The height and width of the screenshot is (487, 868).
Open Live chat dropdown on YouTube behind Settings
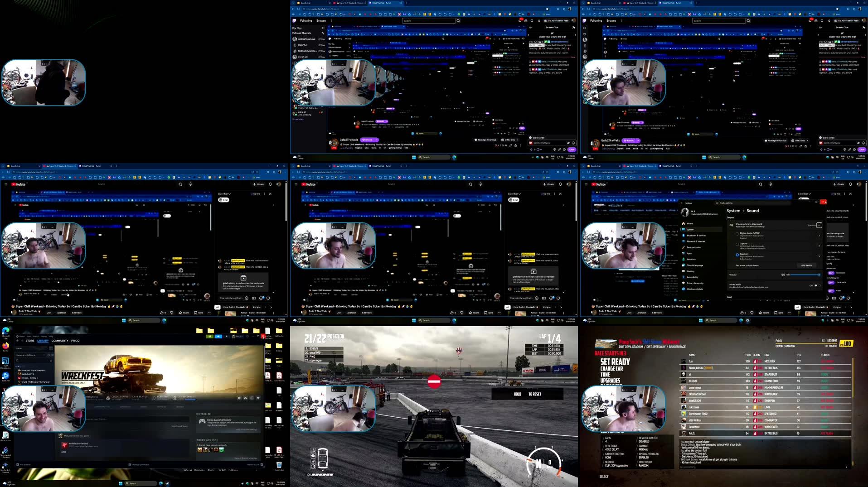(x=805, y=194)
